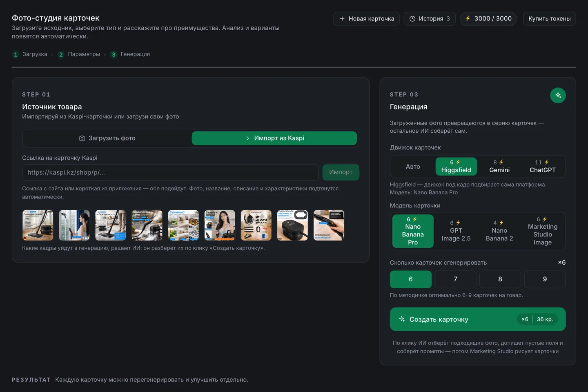Open the 2 в 1 window-cleaning thumbnail

click(74, 225)
